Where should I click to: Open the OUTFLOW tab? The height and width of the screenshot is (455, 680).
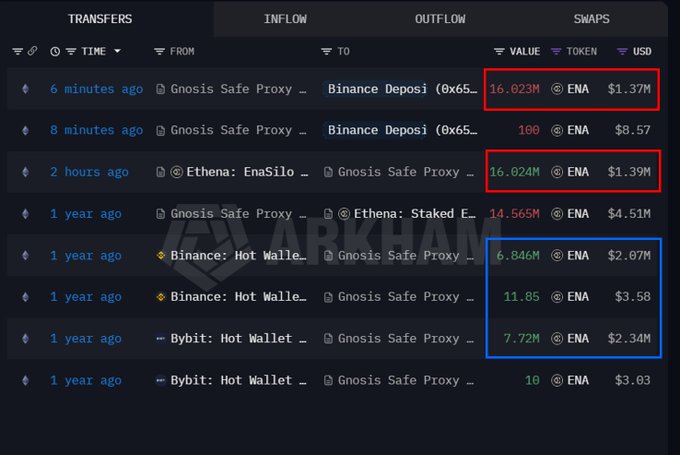[440, 19]
